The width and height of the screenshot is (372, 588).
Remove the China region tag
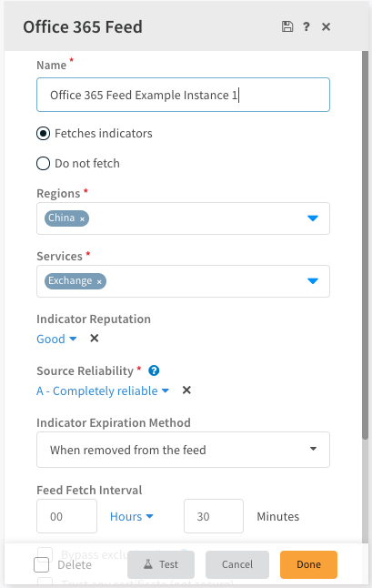coord(83,219)
